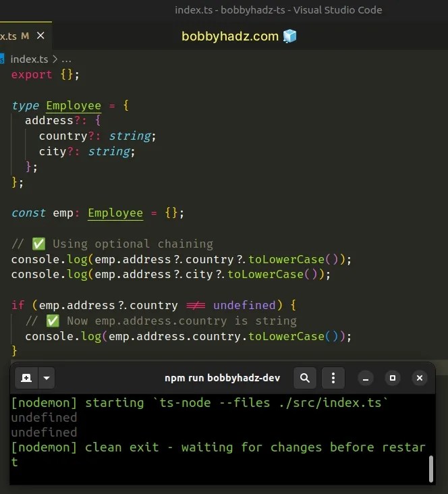448x494 pixels.
Task: Click the nodemon starting ts-node line
Action: tap(200, 403)
